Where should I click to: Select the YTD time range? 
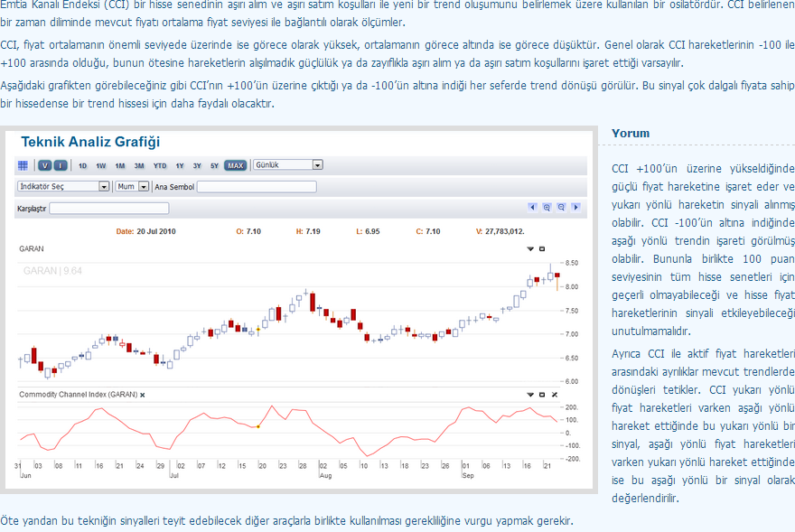[x=160, y=166]
